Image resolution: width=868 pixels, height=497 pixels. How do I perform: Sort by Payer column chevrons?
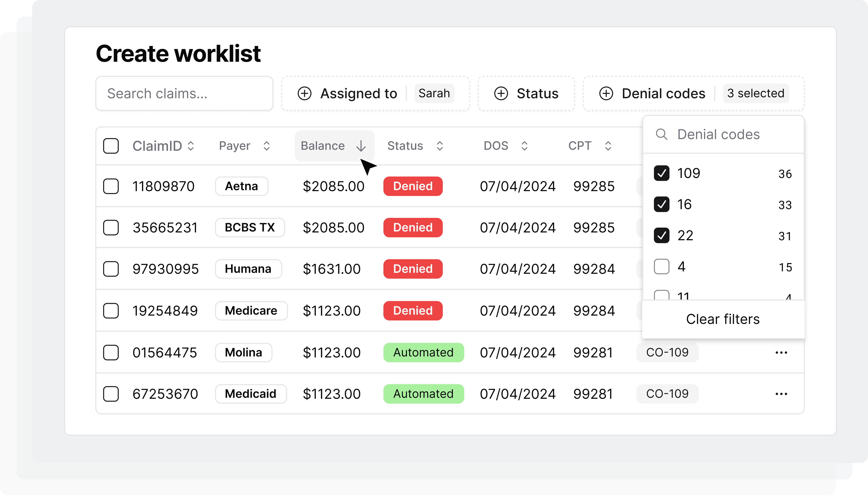(267, 146)
